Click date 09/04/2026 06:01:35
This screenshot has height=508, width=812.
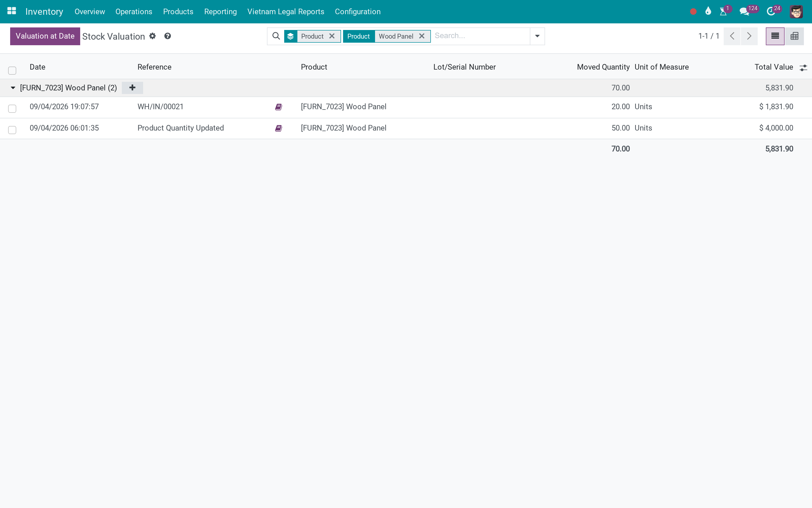[64, 128]
